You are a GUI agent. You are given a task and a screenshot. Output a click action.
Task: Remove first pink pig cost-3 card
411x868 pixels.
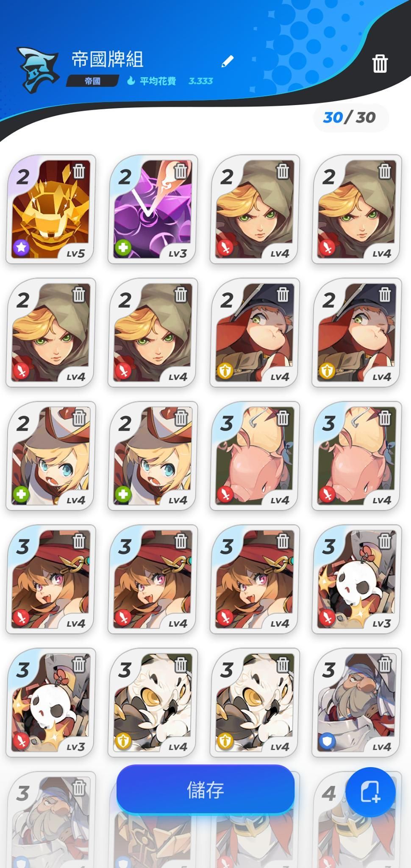283,418
